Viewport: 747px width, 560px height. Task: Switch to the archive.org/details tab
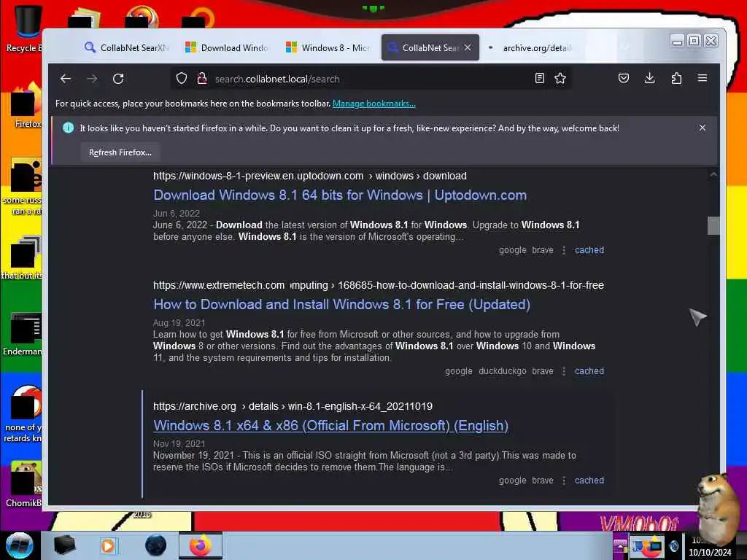click(x=531, y=47)
